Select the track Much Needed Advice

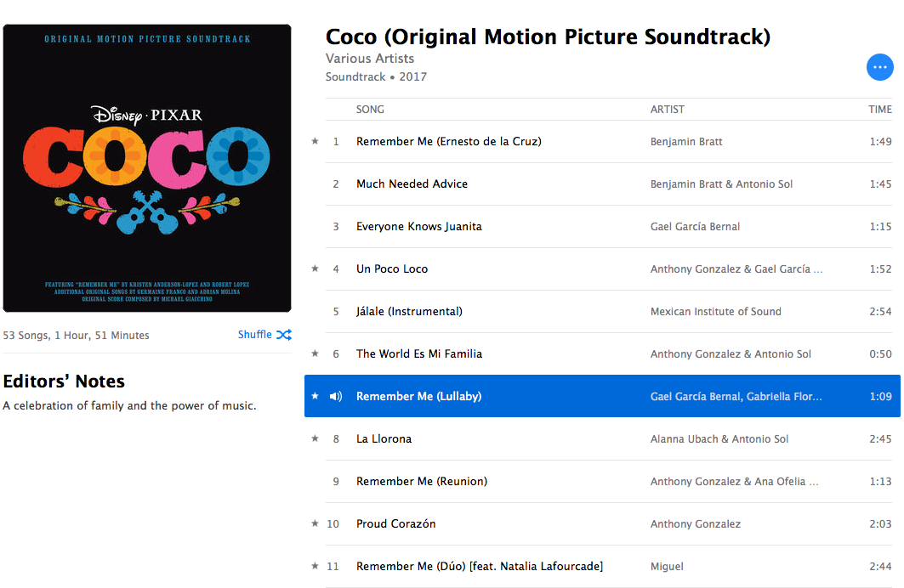point(412,184)
